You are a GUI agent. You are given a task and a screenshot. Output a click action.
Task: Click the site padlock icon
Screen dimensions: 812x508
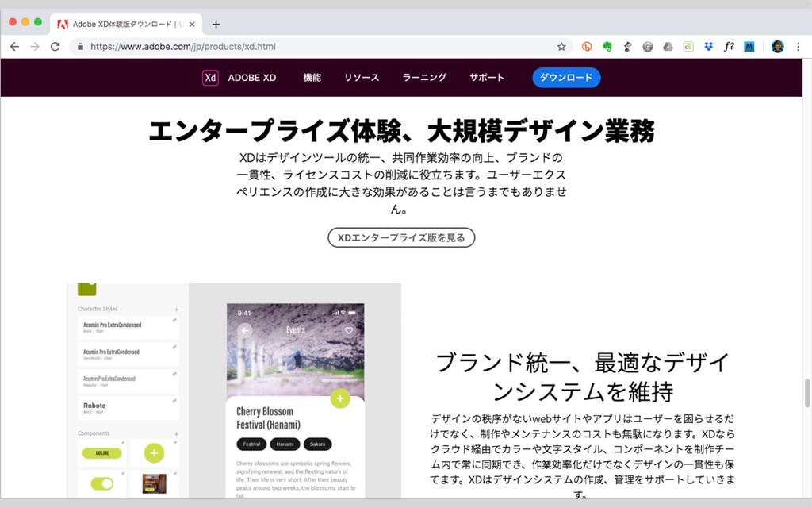(x=80, y=47)
